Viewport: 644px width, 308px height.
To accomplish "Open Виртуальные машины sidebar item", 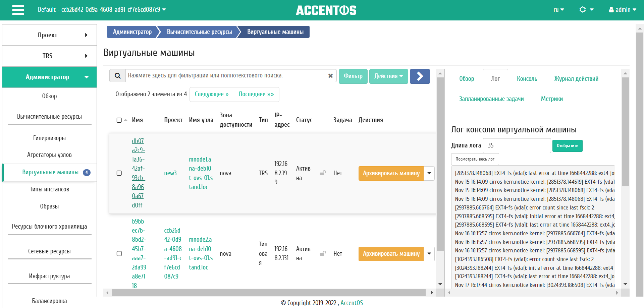I will [x=50, y=172].
